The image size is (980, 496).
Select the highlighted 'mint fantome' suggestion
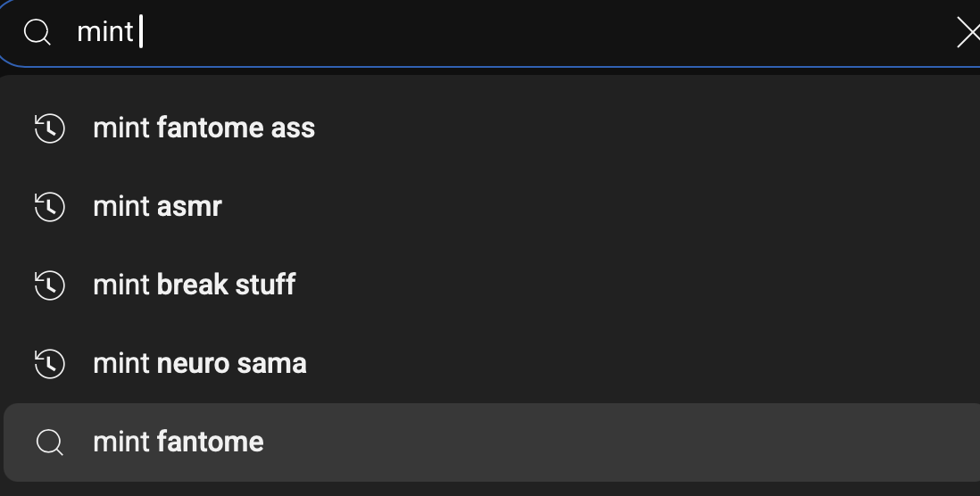coord(492,442)
